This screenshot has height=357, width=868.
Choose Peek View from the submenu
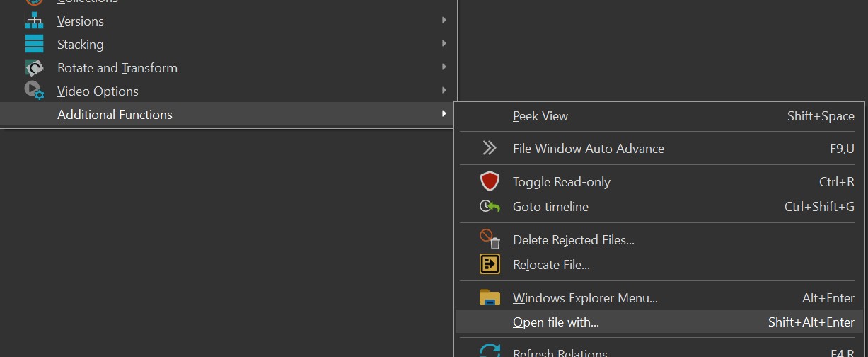tap(659, 116)
